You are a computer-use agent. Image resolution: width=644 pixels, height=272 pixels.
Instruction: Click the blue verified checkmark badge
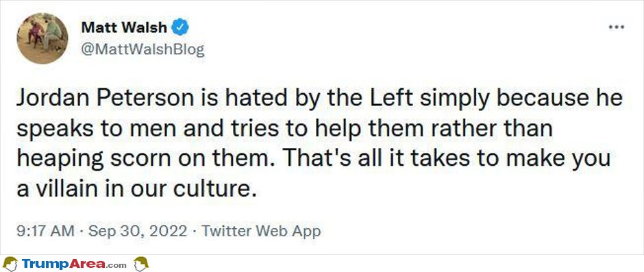point(180,27)
